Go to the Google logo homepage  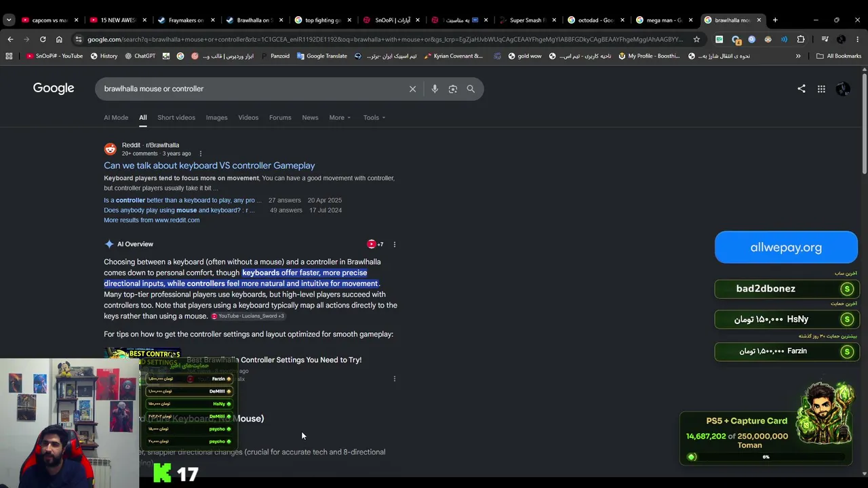click(54, 88)
